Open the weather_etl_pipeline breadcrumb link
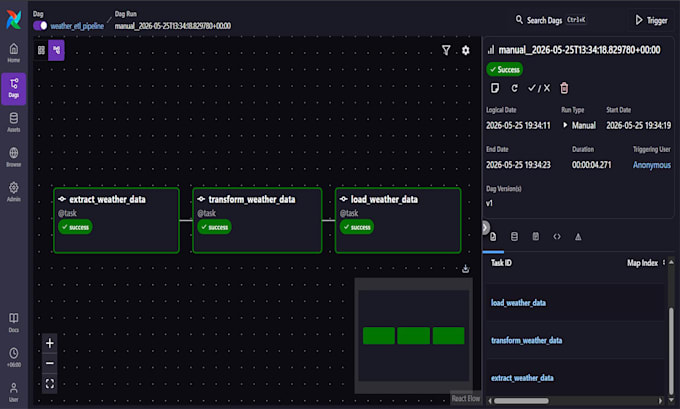The height and width of the screenshot is (409, 680). tap(77, 26)
